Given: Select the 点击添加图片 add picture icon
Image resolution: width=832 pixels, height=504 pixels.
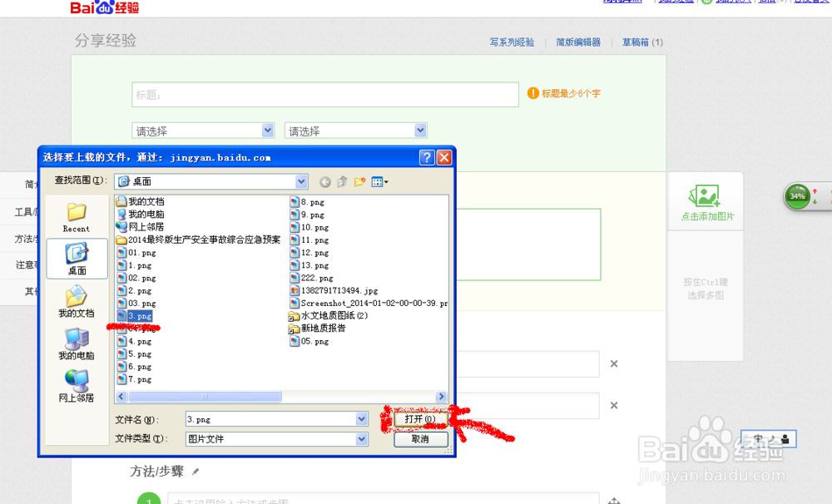Looking at the screenshot, I should 705,196.
